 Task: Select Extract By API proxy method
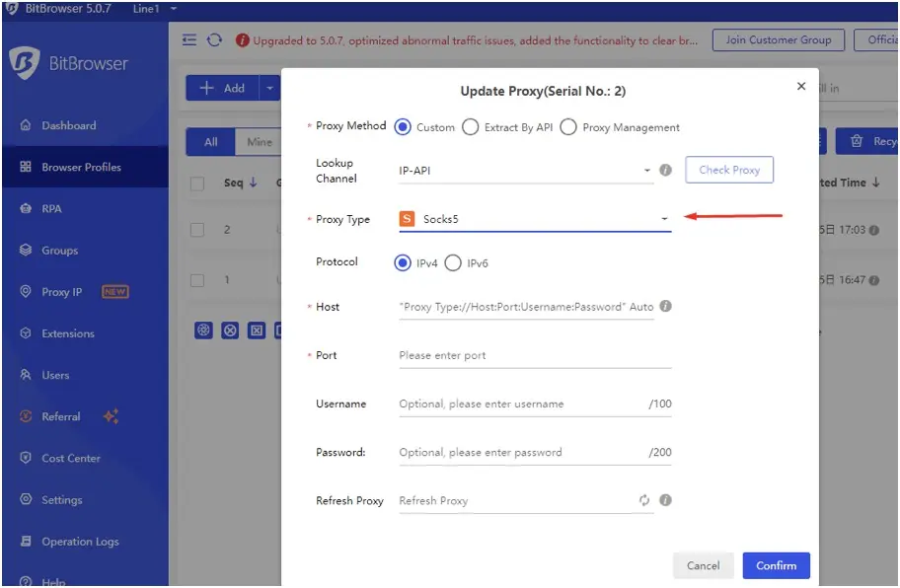tap(470, 126)
